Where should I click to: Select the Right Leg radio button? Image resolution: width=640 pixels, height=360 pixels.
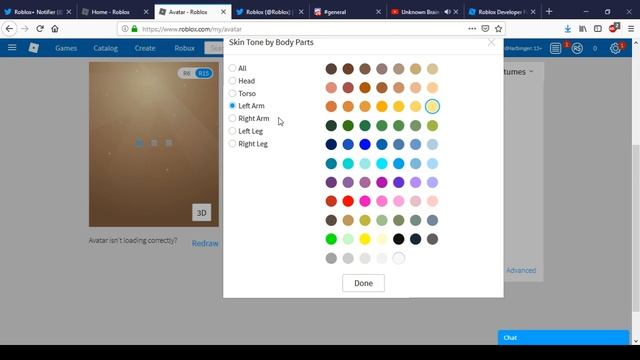tap(232, 144)
